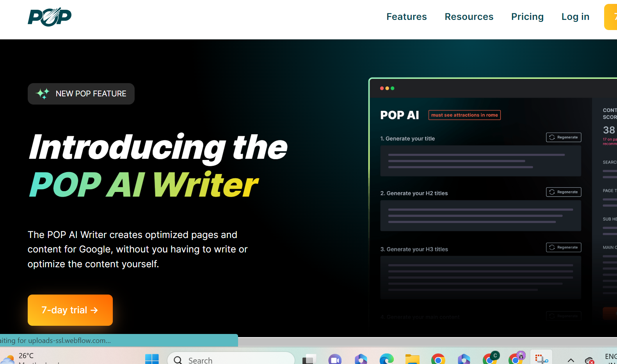Open the video meeting app on taskbar

[x=335, y=359]
